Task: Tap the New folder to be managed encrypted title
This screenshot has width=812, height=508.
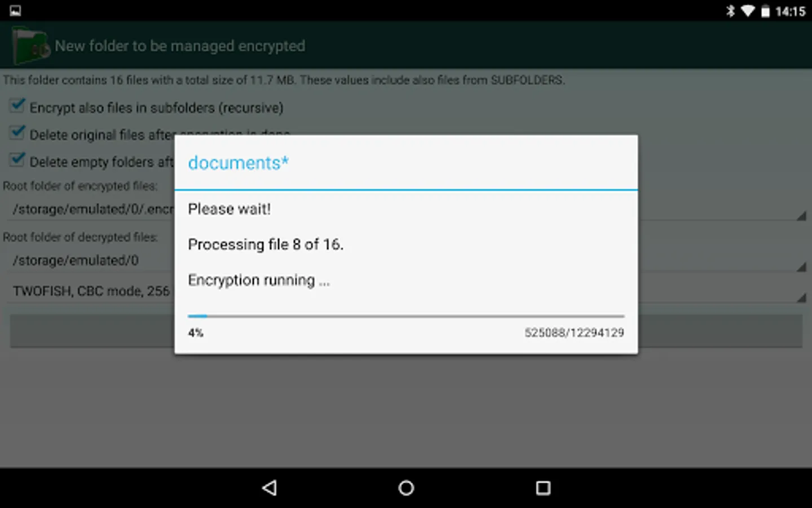Action: (x=180, y=46)
